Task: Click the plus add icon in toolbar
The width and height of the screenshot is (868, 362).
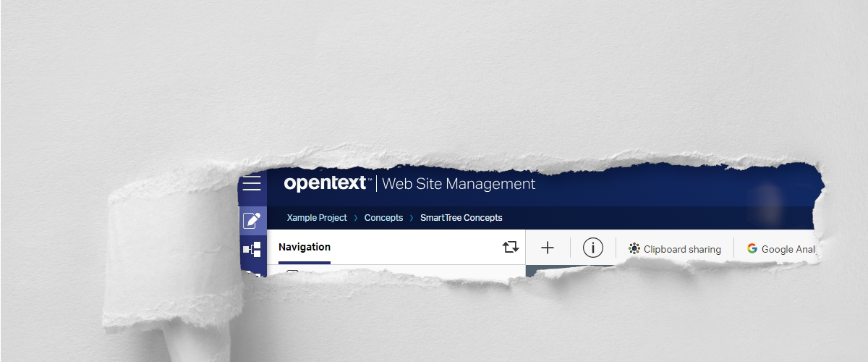Action: coord(548,248)
